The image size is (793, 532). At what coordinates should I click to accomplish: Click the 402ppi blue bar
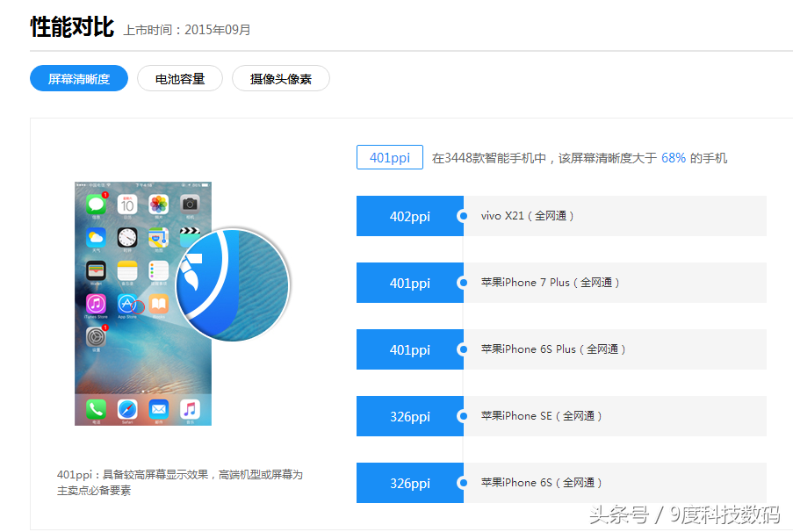click(x=409, y=216)
